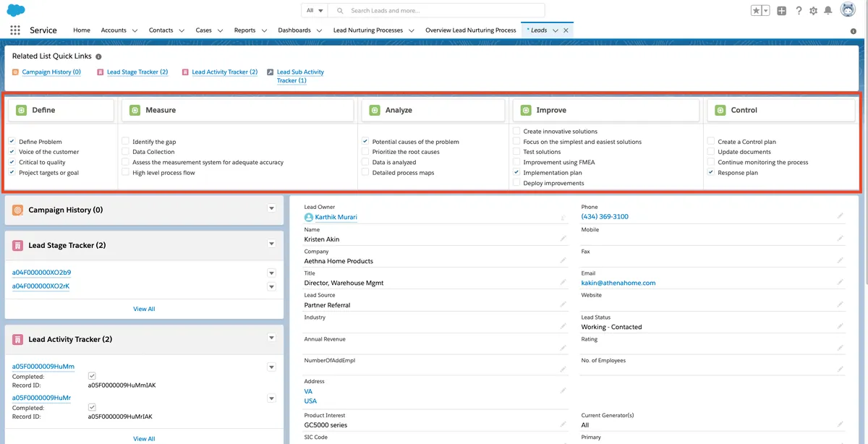
Task: Open Campaign History (0) quick link
Action: click(51, 72)
